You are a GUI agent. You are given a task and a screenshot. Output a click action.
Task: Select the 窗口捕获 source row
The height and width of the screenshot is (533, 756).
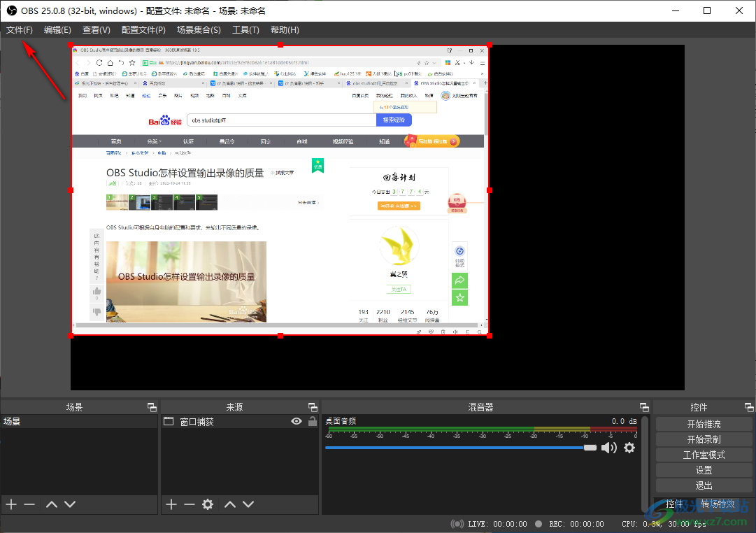tap(240, 422)
